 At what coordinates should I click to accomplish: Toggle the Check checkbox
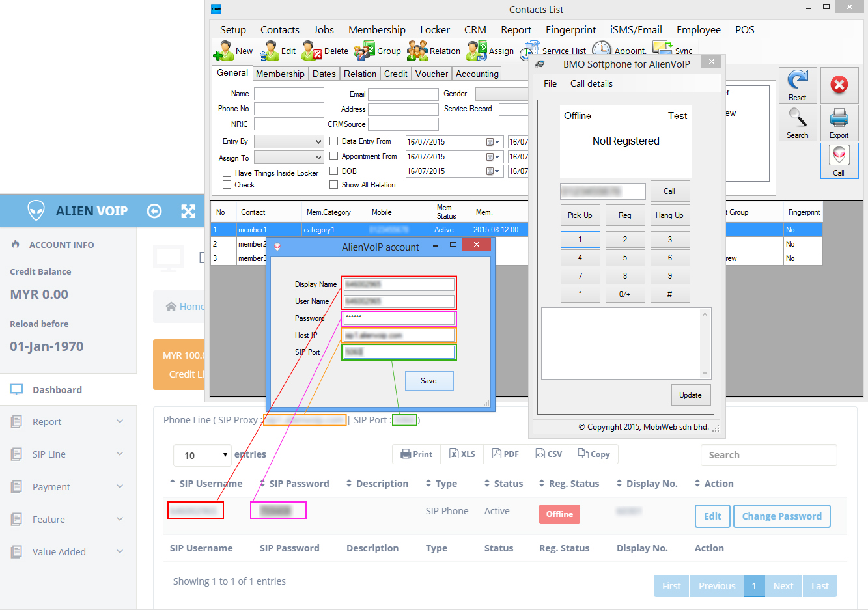click(x=227, y=185)
